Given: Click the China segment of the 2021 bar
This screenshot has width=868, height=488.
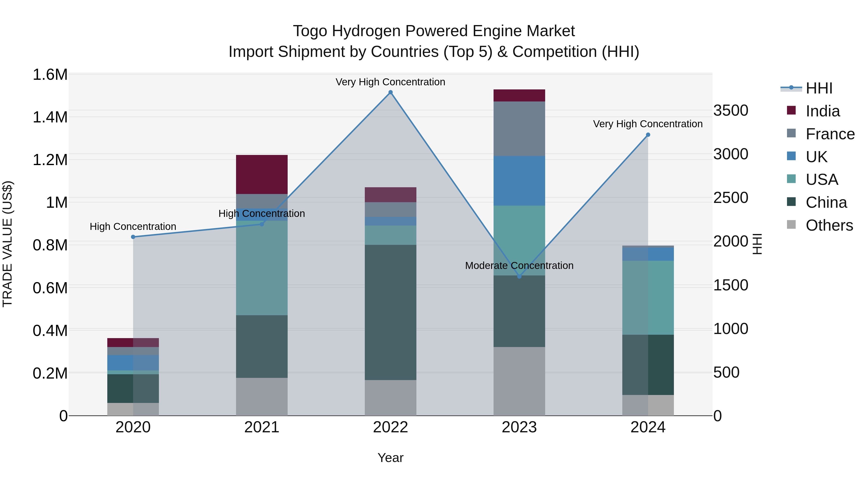Looking at the screenshot, I should tap(262, 347).
